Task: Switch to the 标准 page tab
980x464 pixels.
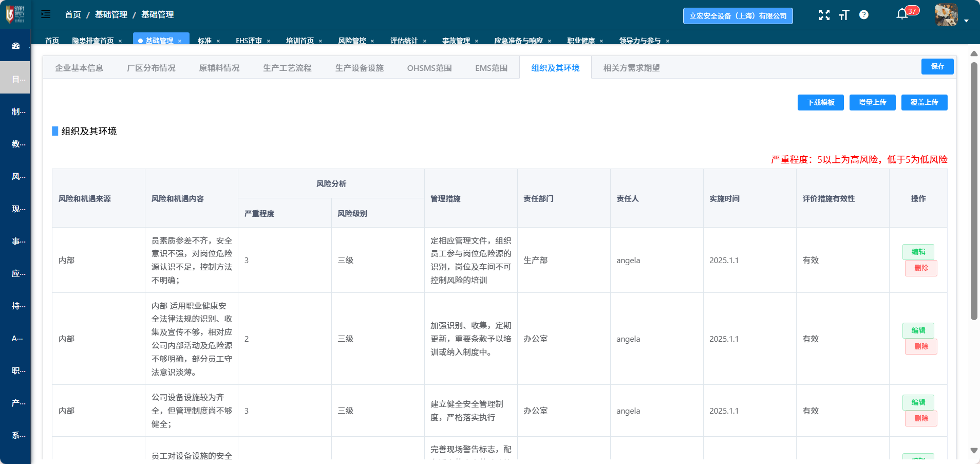Action: pos(204,41)
